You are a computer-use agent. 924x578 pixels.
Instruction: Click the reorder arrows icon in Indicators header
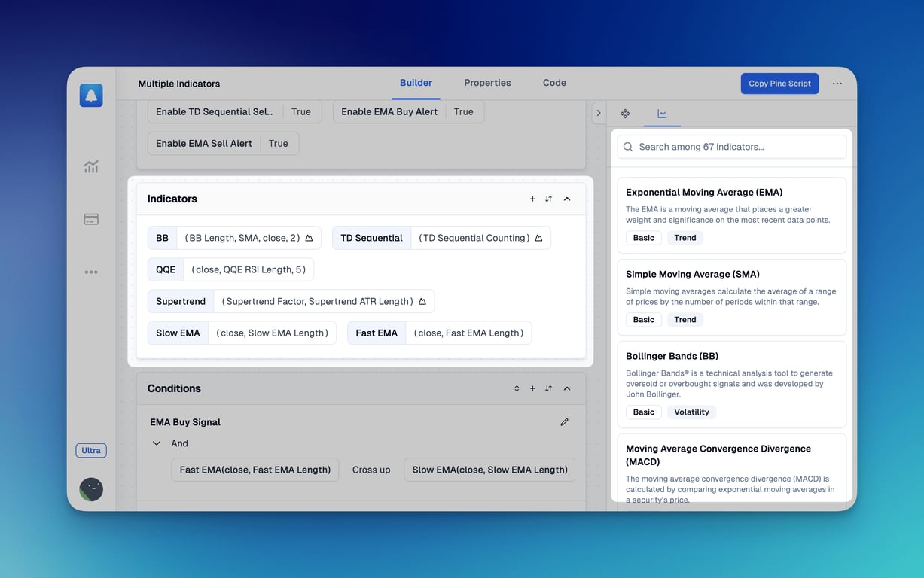tap(548, 199)
